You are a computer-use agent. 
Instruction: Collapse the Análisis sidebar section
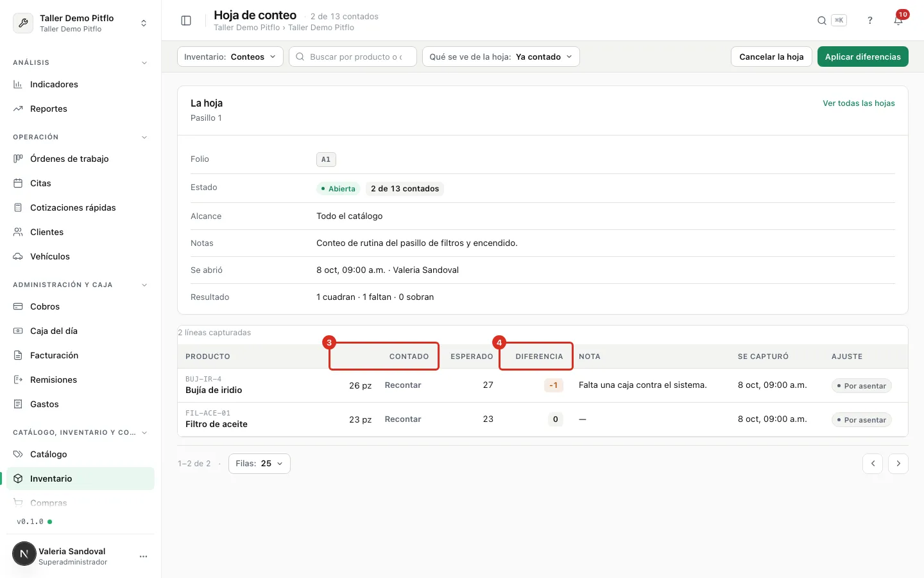(144, 63)
